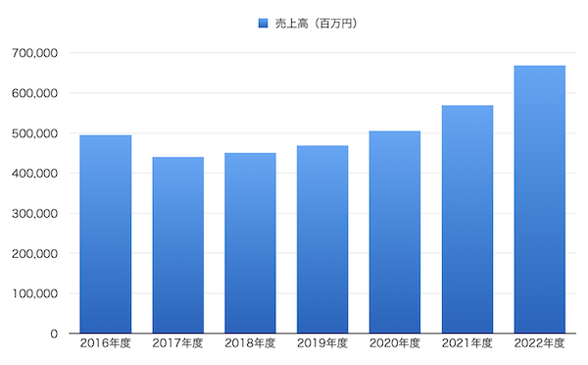Select the 売上高（百万円）legend label
Image resolution: width=588 pixels, height=365 pixels.
click(317, 24)
